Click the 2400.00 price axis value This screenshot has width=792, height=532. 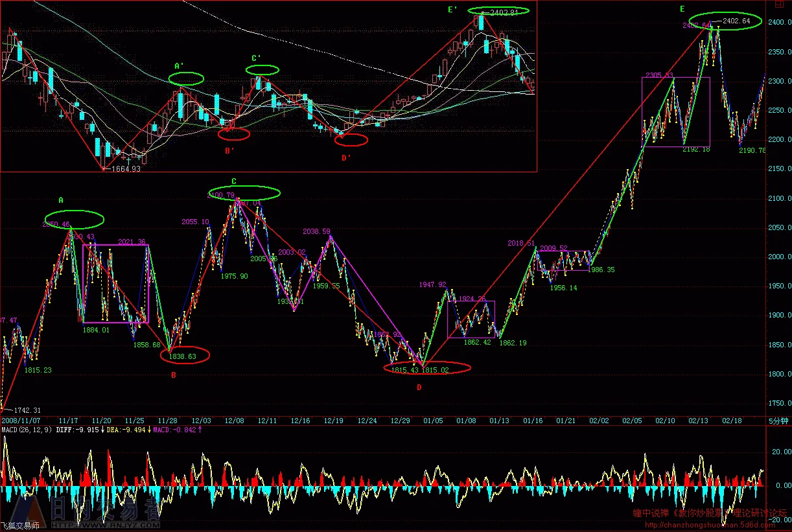click(780, 22)
